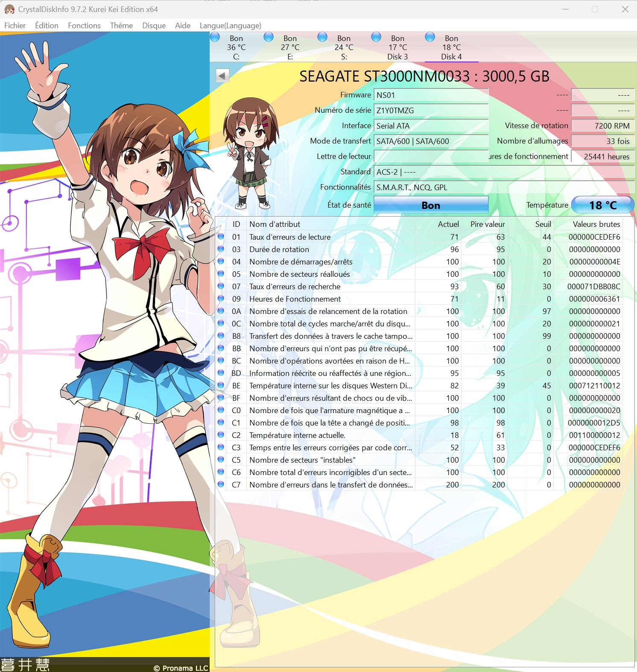Open the Fonctions menu

point(84,26)
